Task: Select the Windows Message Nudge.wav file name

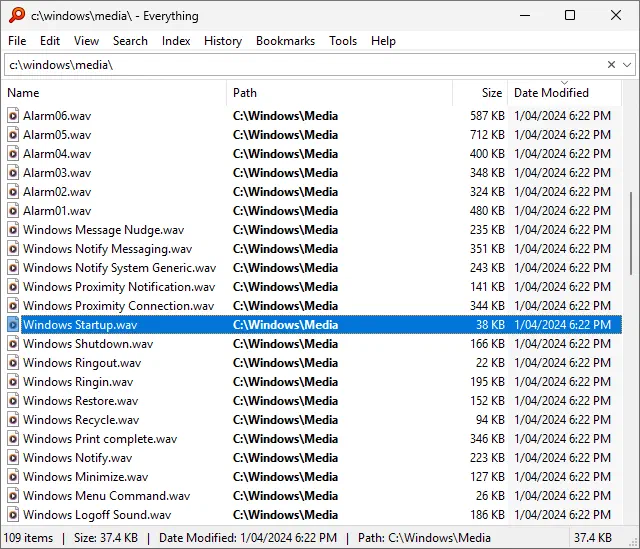Action: coord(103,230)
